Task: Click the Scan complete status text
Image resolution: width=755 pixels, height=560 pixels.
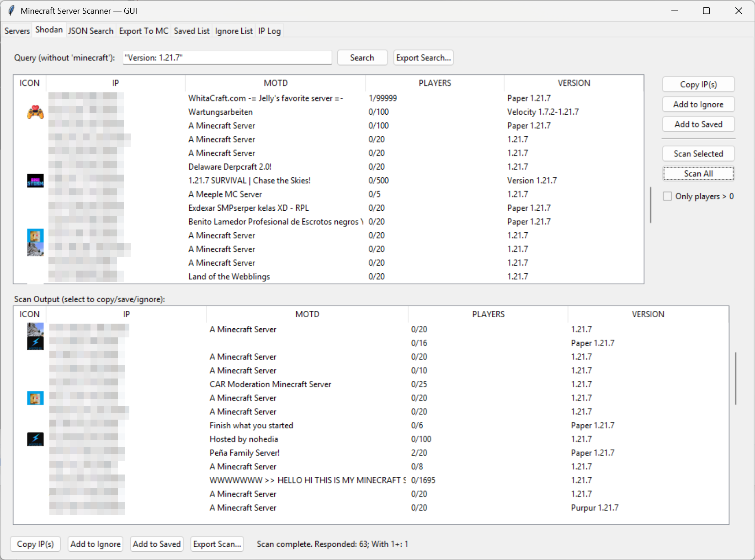Action: click(332, 544)
